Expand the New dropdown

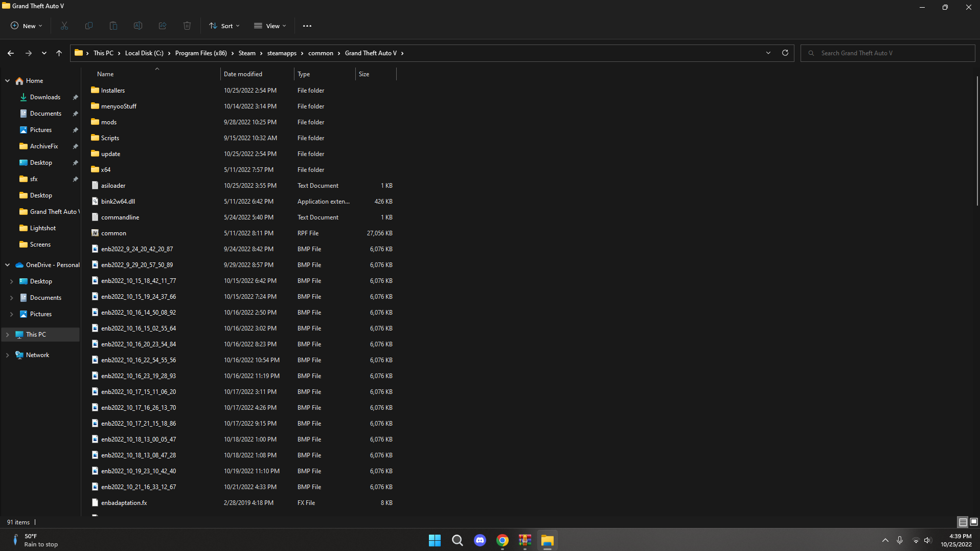(25, 26)
